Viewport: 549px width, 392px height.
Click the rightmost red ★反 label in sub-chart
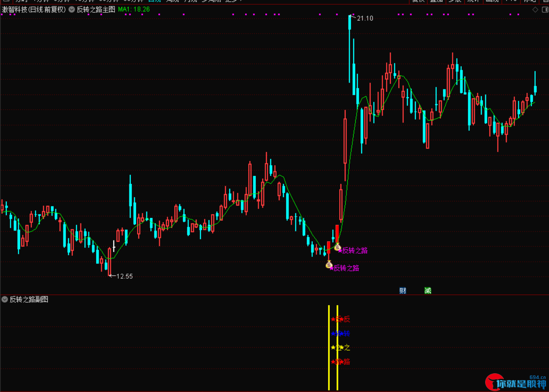pyautogui.click(x=344, y=319)
